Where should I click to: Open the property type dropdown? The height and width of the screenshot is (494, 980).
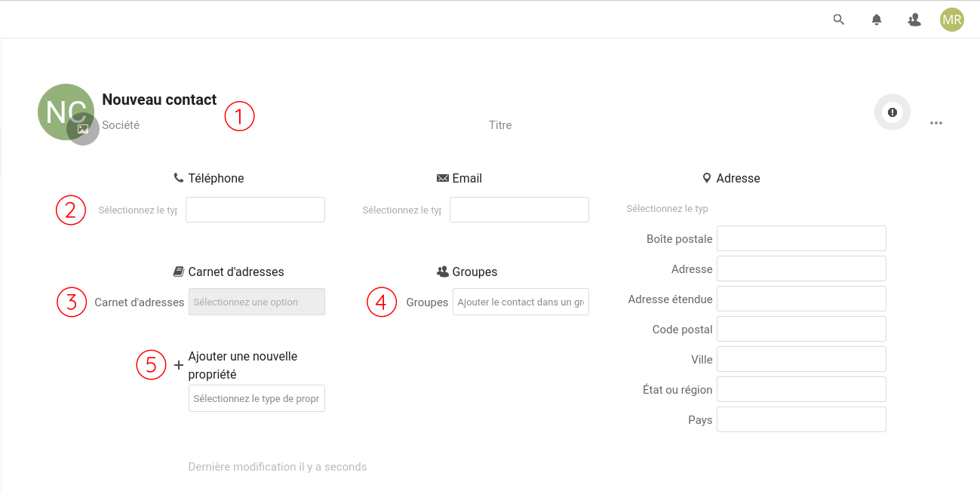click(257, 398)
